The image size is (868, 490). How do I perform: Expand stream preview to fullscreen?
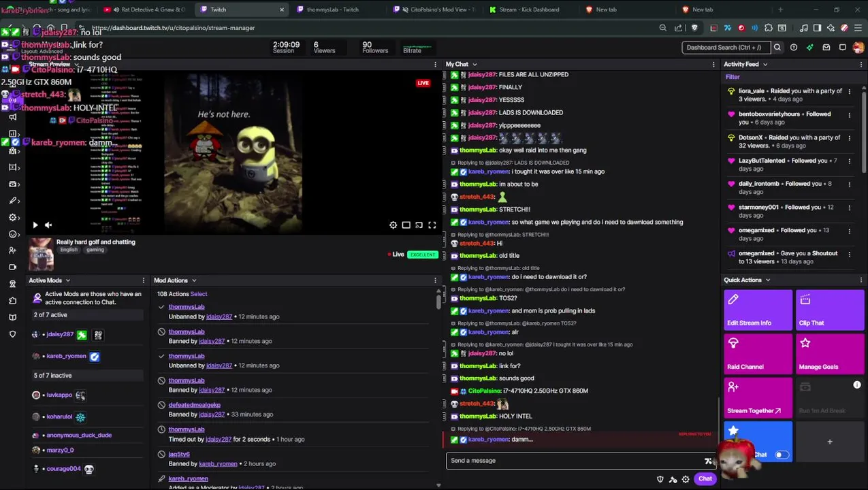pyautogui.click(x=432, y=225)
